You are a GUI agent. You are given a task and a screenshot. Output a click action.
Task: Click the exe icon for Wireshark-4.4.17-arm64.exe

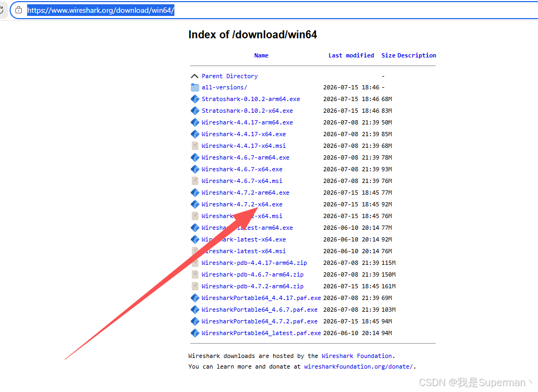[x=195, y=122]
